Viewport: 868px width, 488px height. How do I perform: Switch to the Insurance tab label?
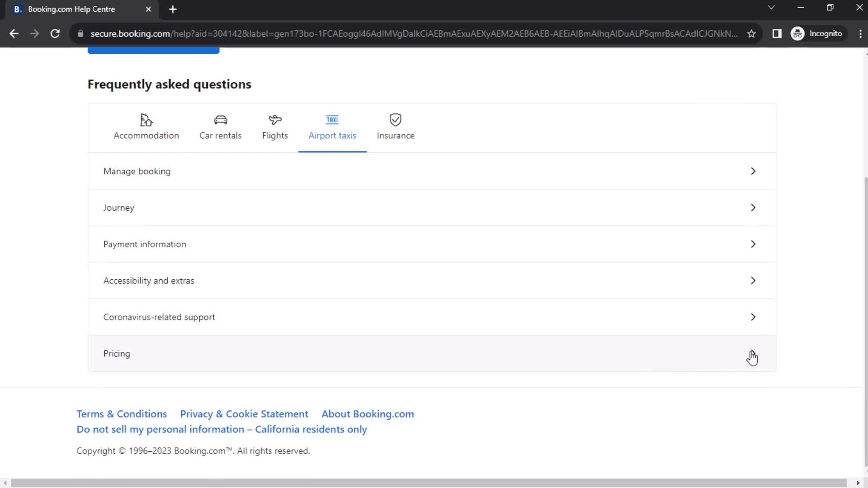pos(396,136)
